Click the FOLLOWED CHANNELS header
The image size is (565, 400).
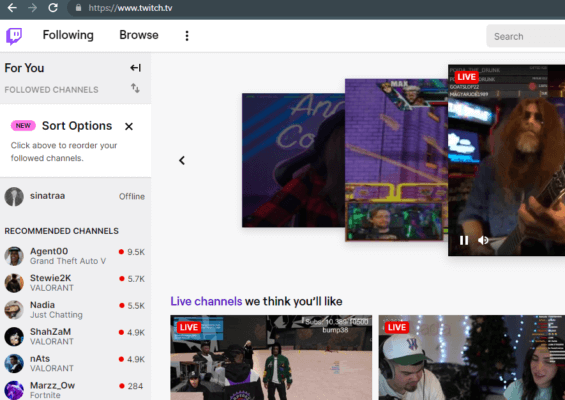51,90
